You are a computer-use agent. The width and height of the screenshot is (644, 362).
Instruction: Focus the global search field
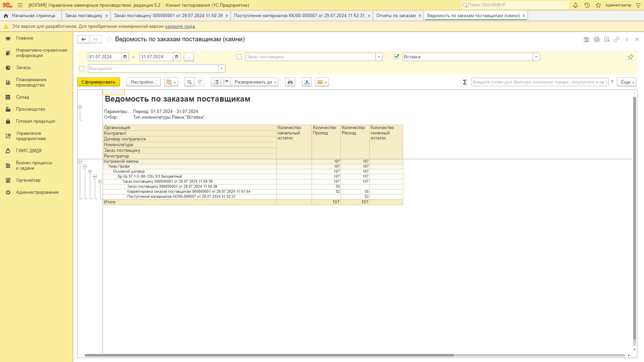click(515, 5)
